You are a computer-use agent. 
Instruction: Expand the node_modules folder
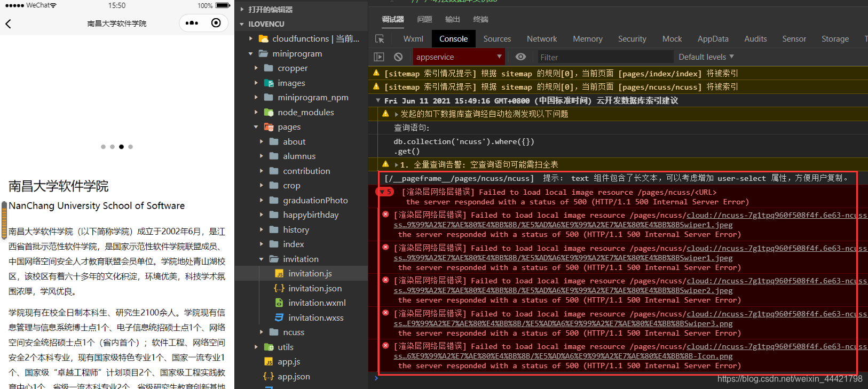pos(256,112)
